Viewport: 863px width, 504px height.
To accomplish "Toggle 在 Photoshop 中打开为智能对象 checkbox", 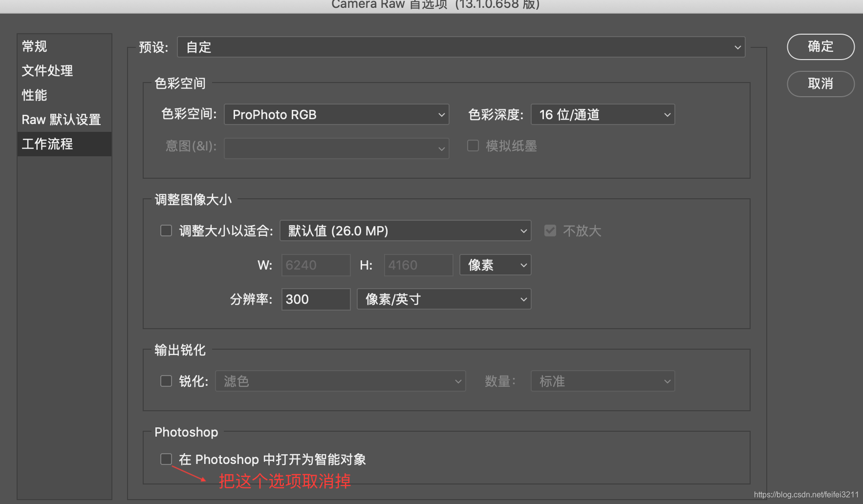I will [166, 459].
